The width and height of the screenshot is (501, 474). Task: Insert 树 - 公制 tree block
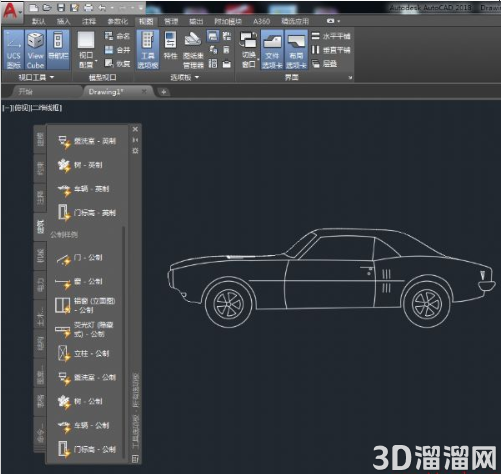click(x=80, y=402)
